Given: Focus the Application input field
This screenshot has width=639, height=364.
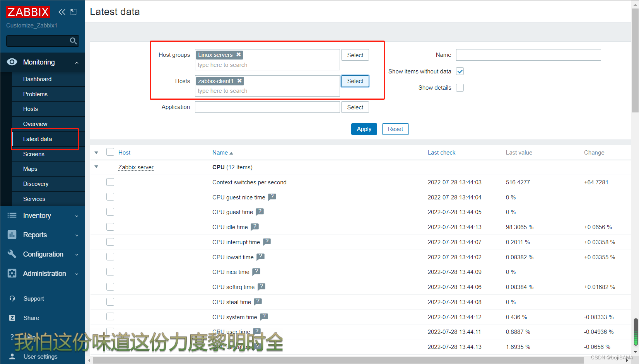Looking at the screenshot, I should coord(267,107).
